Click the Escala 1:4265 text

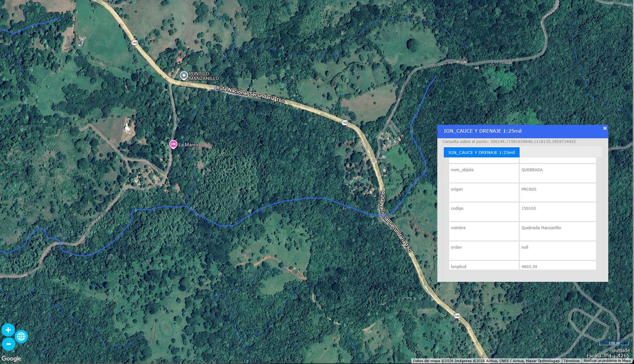608,355
